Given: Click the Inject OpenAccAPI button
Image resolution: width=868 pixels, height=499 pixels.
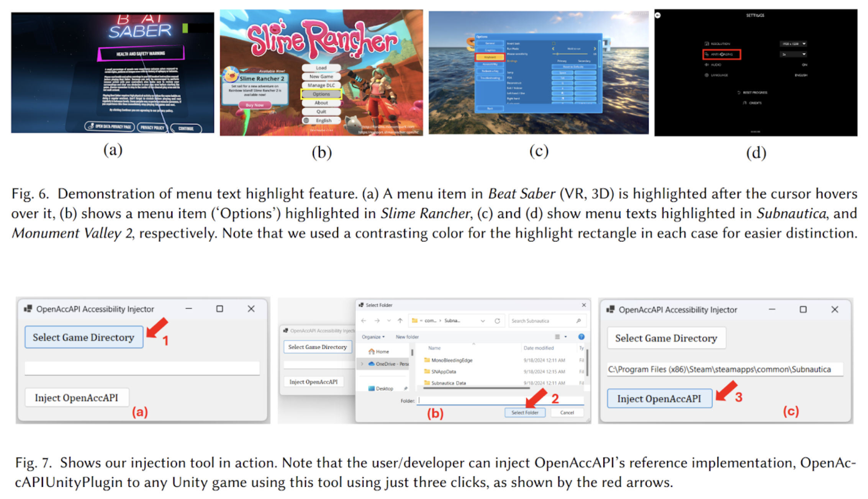Looking at the screenshot, I should click(660, 399).
